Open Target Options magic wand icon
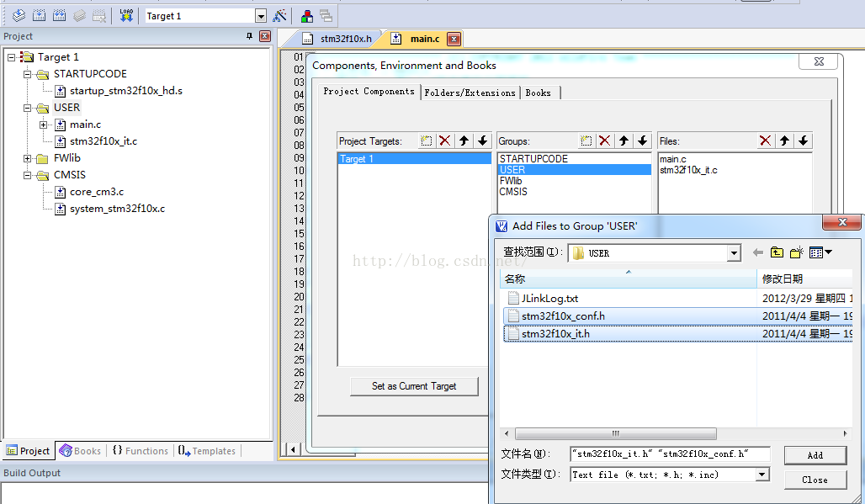Image resolution: width=865 pixels, height=504 pixels. coord(279,16)
